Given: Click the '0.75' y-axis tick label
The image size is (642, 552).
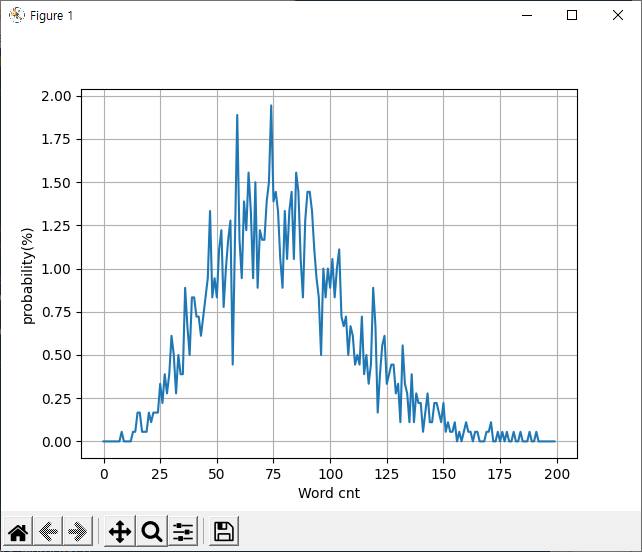Looking at the screenshot, I should 56,312.
